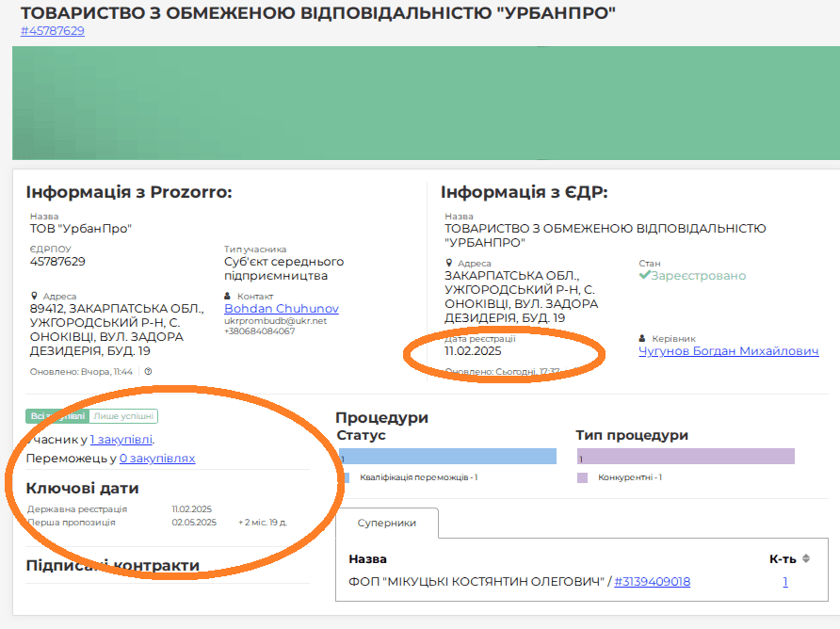Click the person icon next to Керівник
The height and width of the screenshot is (629, 840).
[x=642, y=339]
